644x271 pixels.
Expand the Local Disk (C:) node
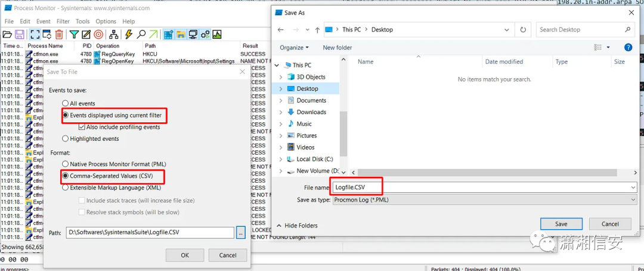pos(281,159)
